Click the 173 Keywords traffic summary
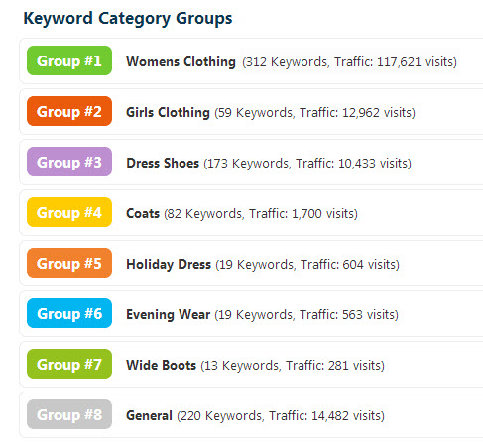Viewport: 483px width, 448px height. [x=307, y=164]
